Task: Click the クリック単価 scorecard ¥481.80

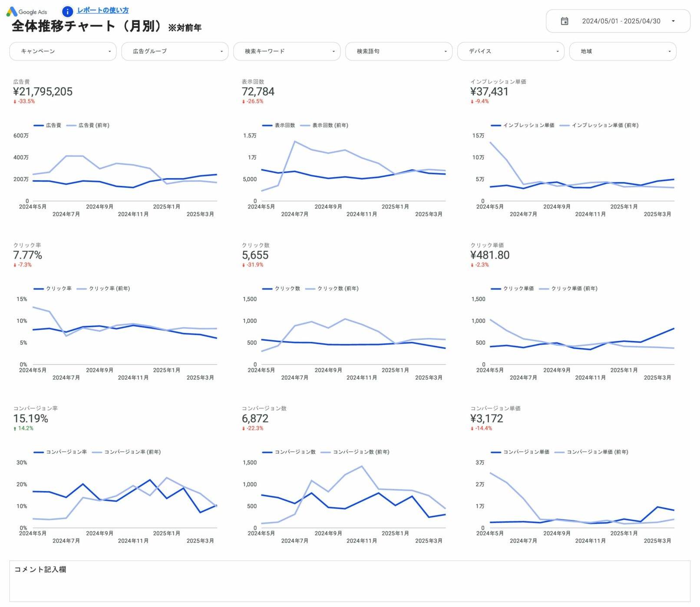Action: point(490,255)
